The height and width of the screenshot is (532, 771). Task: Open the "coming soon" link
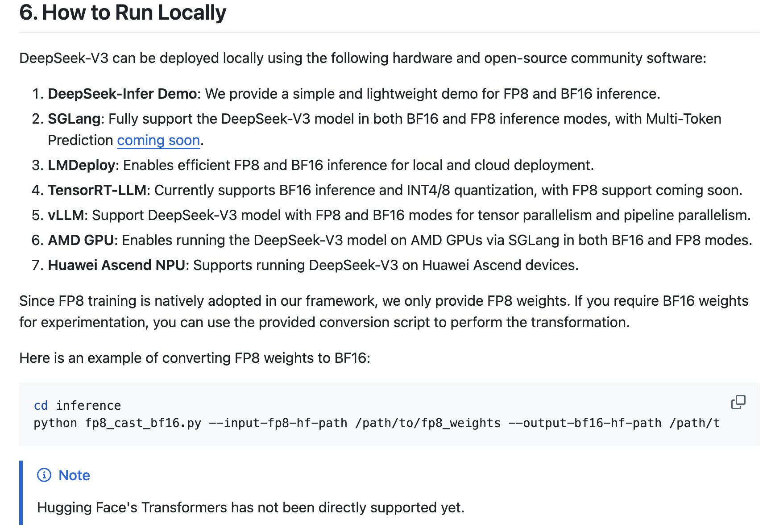click(158, 141)
